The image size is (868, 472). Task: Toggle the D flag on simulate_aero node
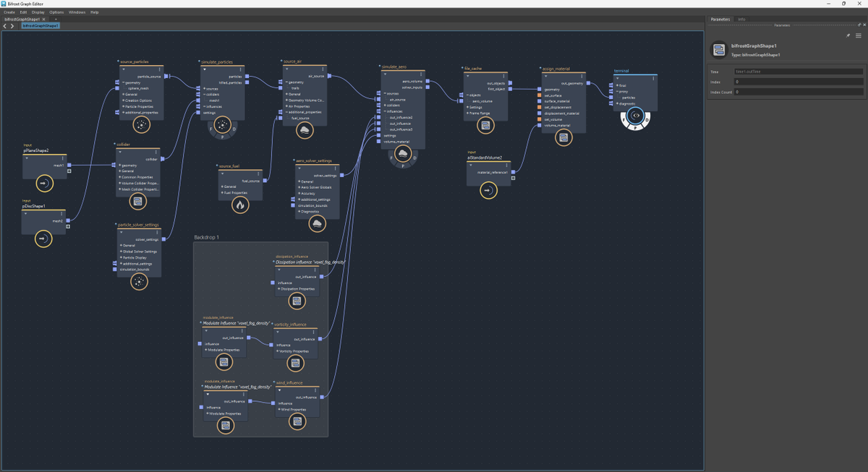[414, 158]
